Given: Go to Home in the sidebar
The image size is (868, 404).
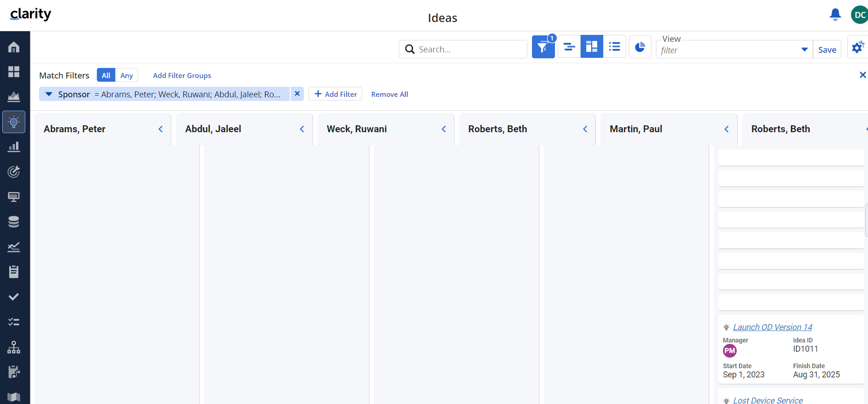Looking at the screenshot, I should coord(14,47).
